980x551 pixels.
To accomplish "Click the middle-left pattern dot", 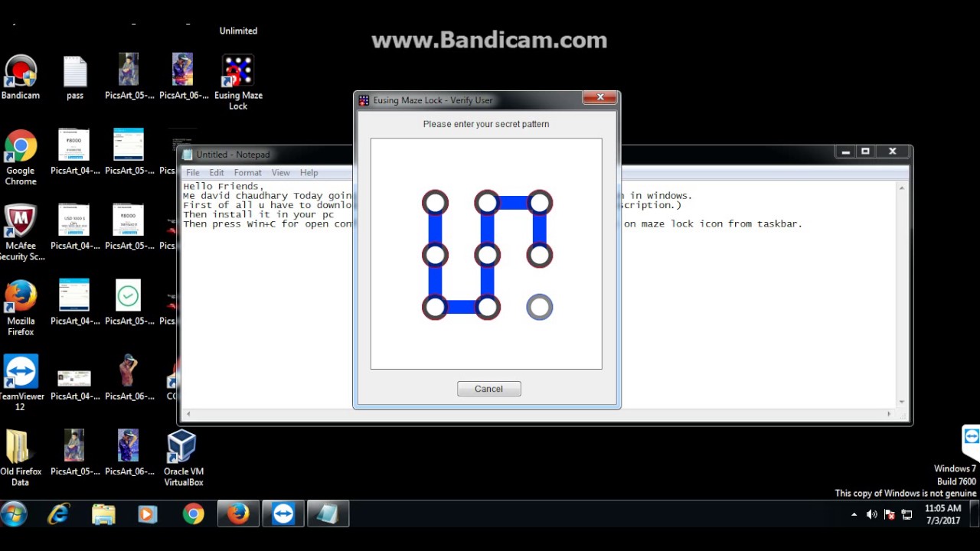I will pyautogui.click(x=435, y=255).
